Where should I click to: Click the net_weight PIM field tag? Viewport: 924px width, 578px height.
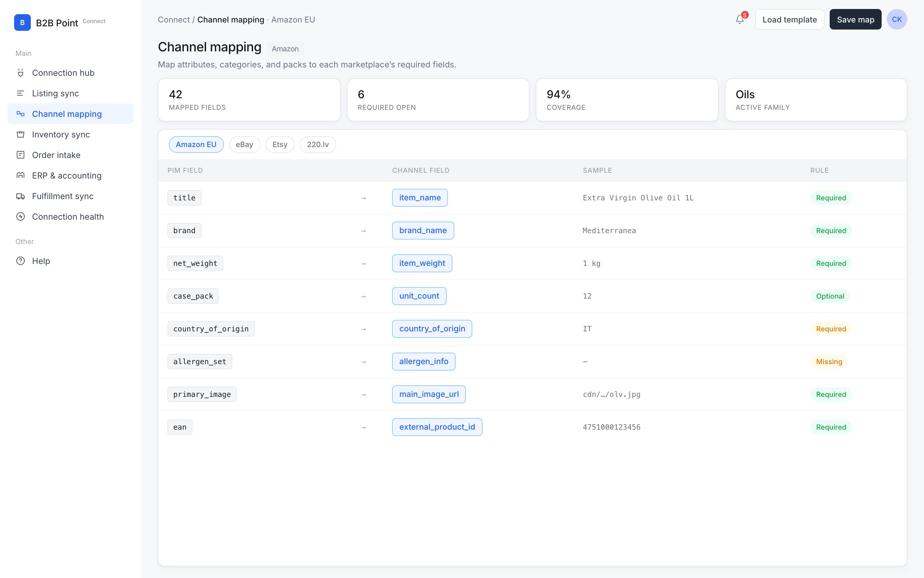[195, 263]
